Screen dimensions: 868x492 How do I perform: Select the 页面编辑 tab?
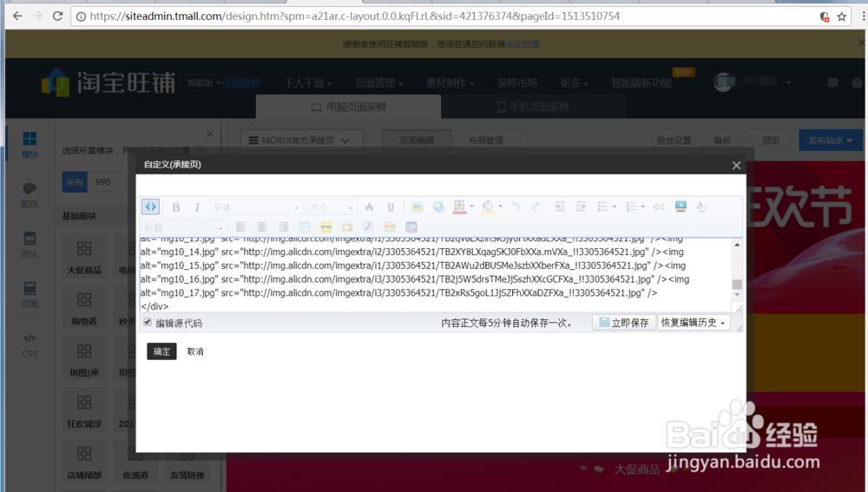[417, 140]
